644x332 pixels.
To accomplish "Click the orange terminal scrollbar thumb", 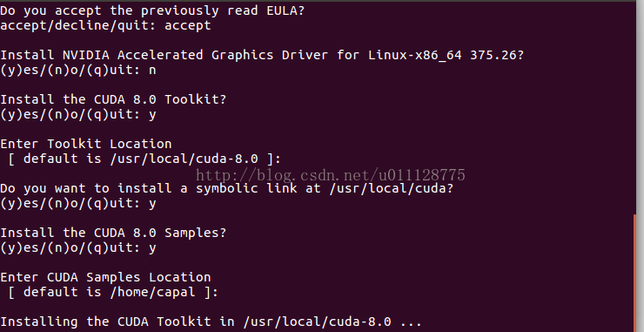I will pyautogui.click(x=635, y=273).
